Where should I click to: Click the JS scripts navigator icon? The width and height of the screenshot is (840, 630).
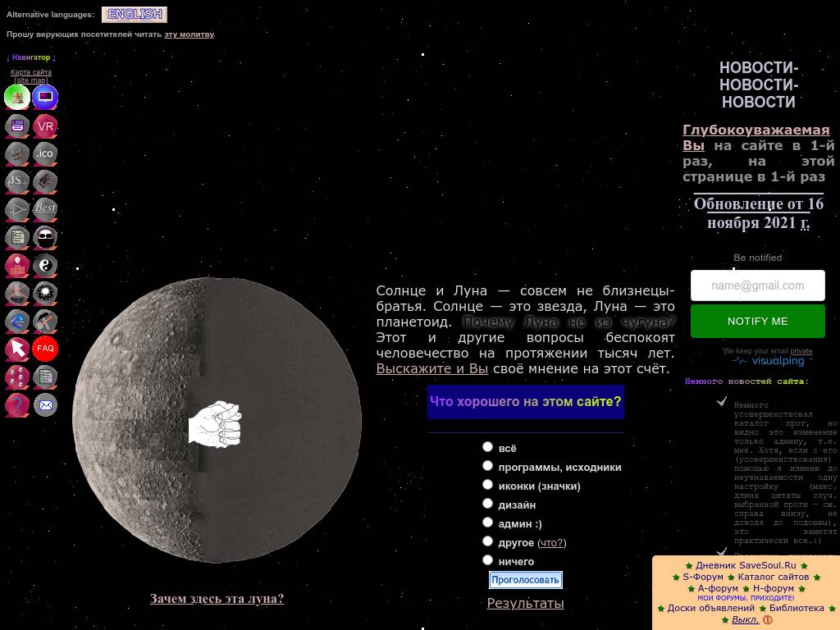tap(17, 181)
